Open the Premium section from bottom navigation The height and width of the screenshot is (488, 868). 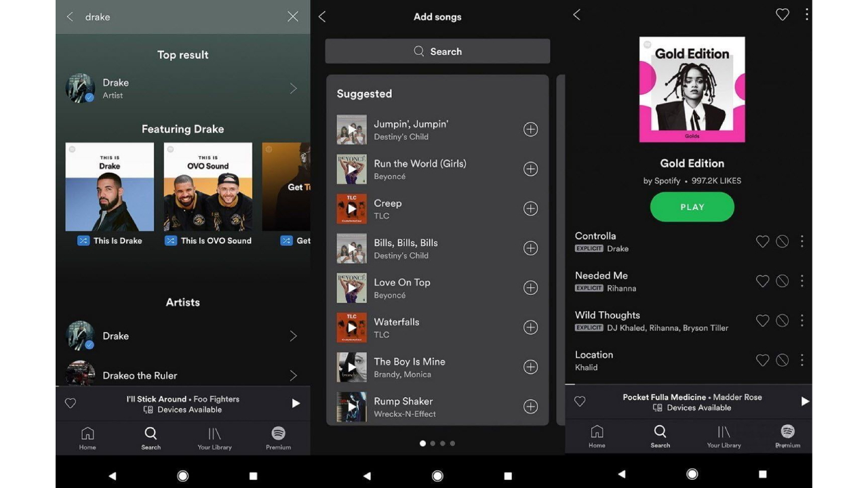pos(277,436)
